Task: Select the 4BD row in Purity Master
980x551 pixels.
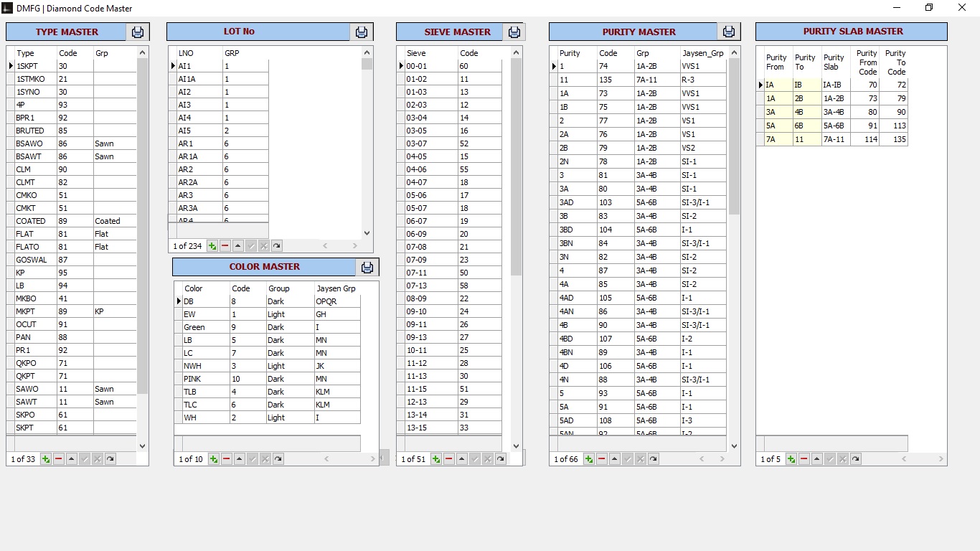Action: point(639,339)
